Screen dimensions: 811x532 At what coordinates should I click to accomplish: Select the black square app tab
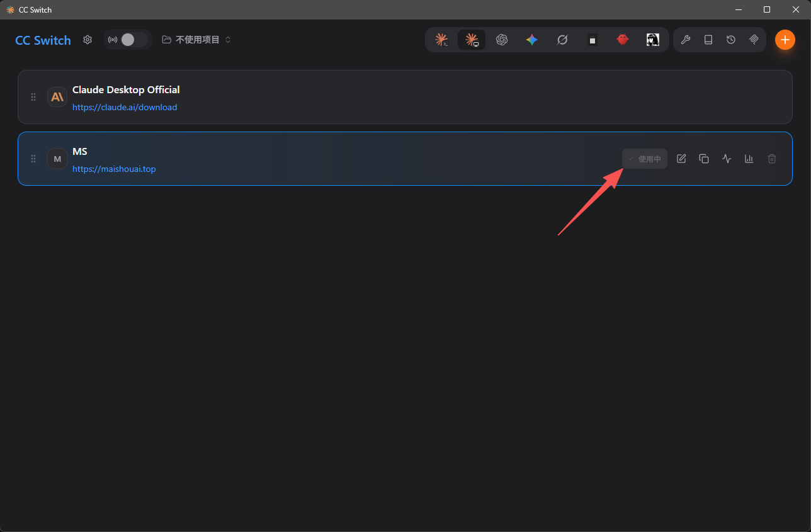click(x=593, y=40)
